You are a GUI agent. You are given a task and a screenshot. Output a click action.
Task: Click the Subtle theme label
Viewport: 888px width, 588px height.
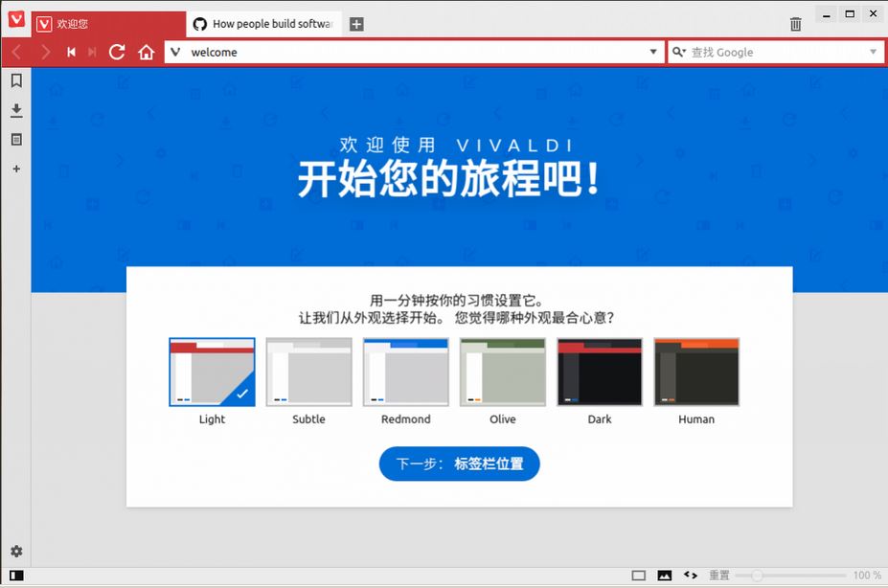pos(308,419)
